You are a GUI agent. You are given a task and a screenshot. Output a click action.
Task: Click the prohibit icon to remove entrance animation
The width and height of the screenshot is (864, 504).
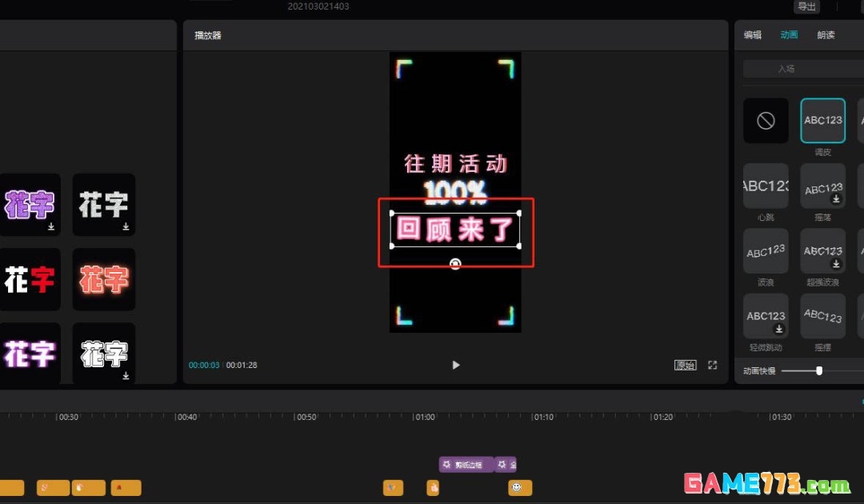tap(766, 120)
